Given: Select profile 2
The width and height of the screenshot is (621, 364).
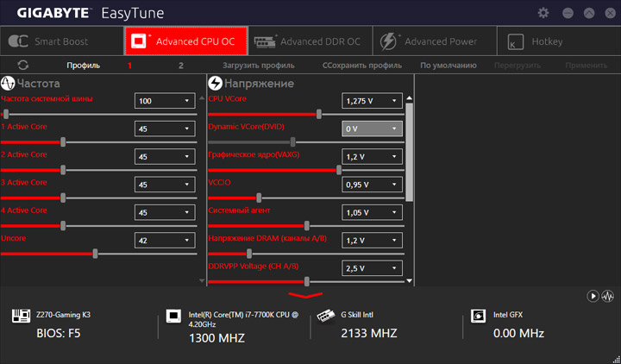Looking at the screenshot, I should click(x=181, y=66).
